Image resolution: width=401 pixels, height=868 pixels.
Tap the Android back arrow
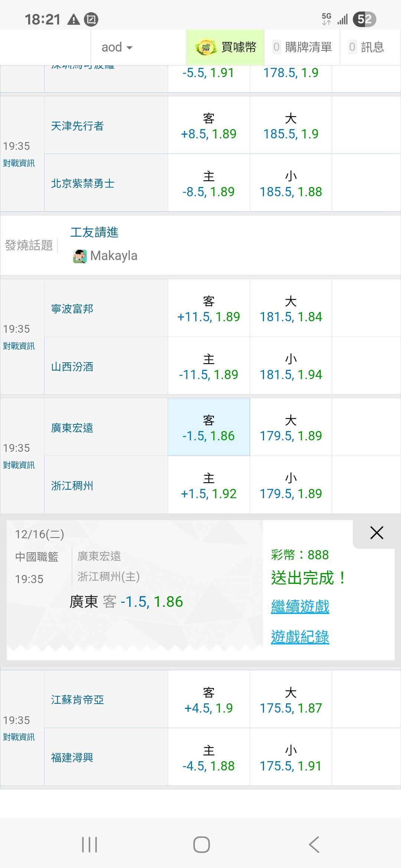tap(314, 845)
